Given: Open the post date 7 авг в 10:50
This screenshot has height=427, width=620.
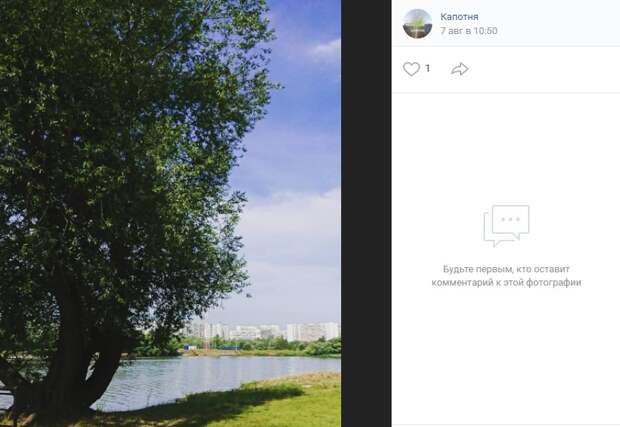Looking at the screenshot, I should (469, 31).
